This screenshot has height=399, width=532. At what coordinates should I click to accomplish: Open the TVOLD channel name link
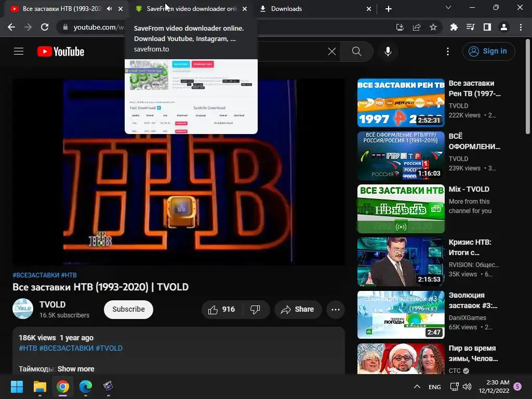tap(52, 304)
